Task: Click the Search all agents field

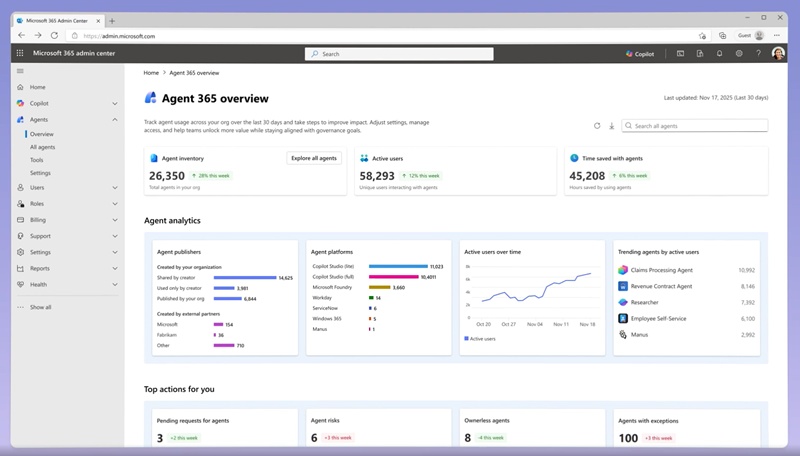Action: [x=695, y=126]
